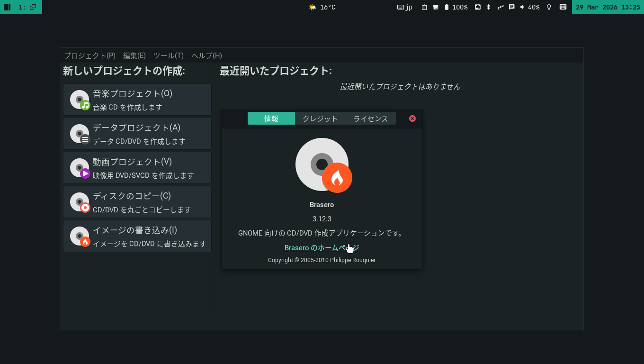The height and width of the screenshot is (364, 644).
Task: Open the ツール(T) menu
Action: 169,55
